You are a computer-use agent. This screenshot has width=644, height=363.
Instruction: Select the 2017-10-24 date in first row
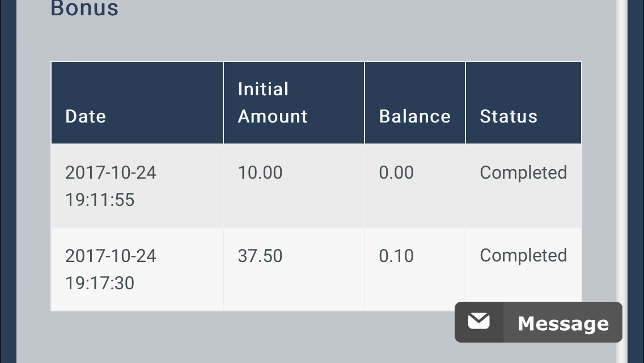[x=111, y=172]
